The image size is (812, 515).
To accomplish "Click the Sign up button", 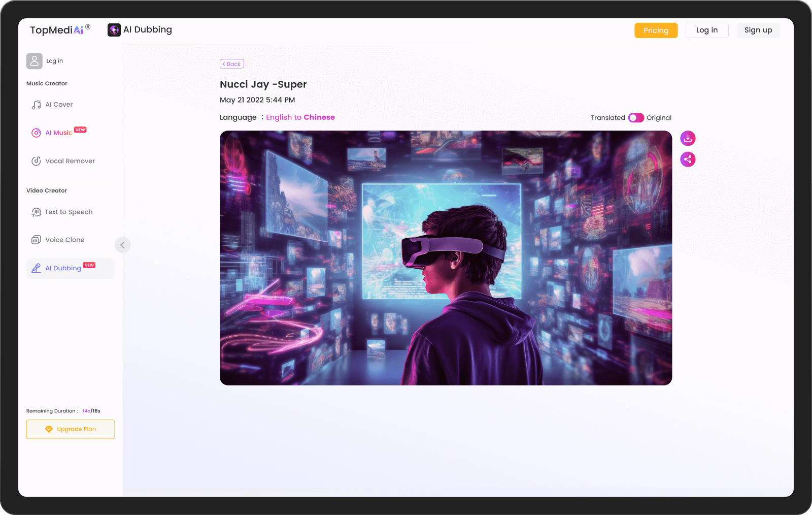I will pos(758,30).
